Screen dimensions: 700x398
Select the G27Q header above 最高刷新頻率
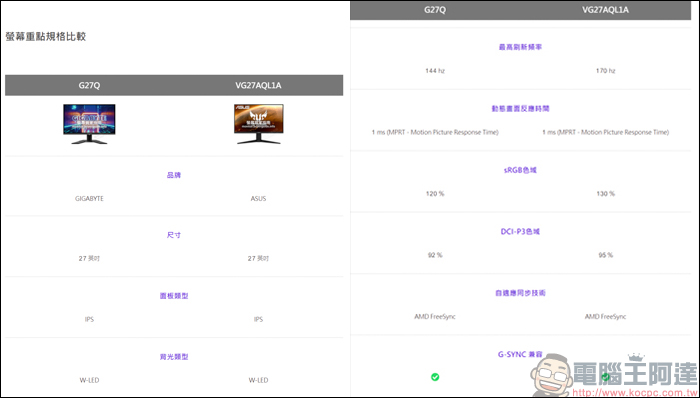[x=435, y=10]
